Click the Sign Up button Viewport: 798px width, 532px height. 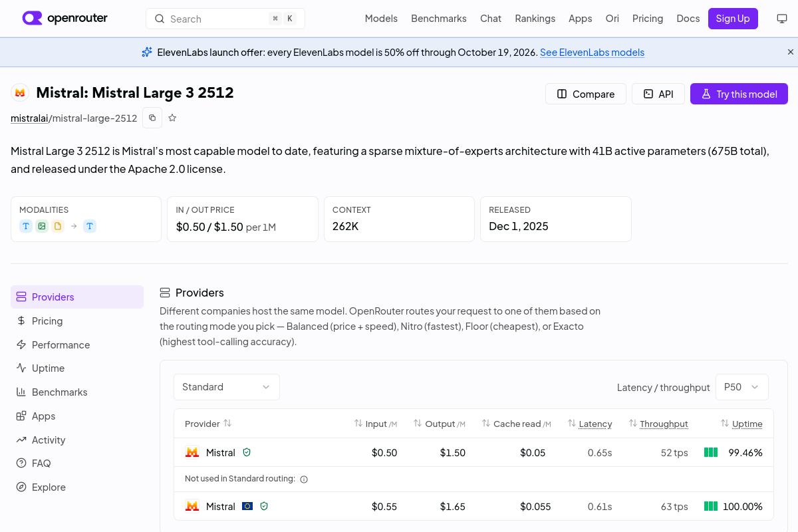[x=733, y=19]
